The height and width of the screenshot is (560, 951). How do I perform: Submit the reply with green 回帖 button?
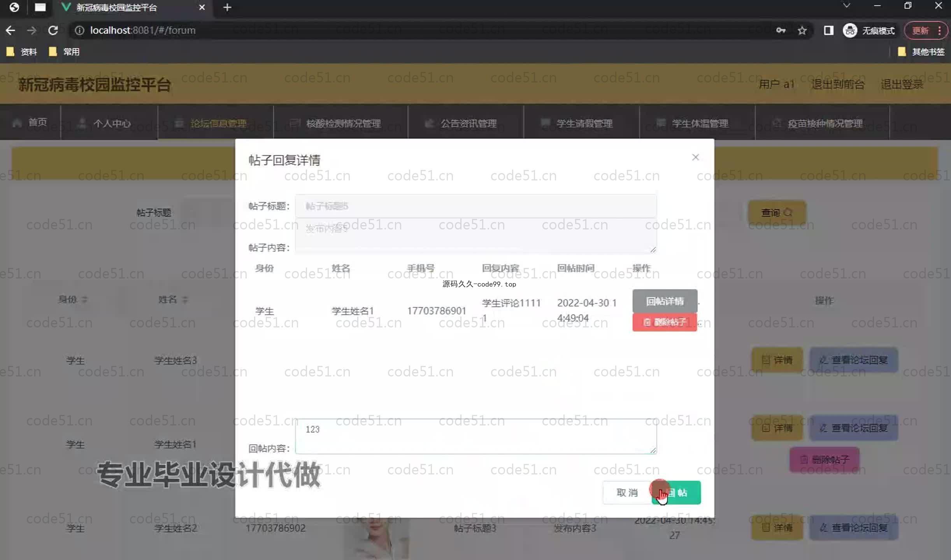pyautogui.click(x=676, y=493)
